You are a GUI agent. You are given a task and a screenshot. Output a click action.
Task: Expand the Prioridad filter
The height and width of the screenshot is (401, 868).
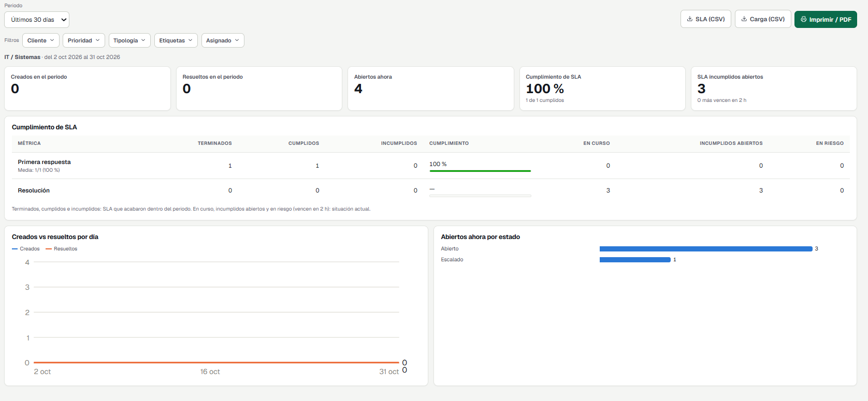coord(84,40)
